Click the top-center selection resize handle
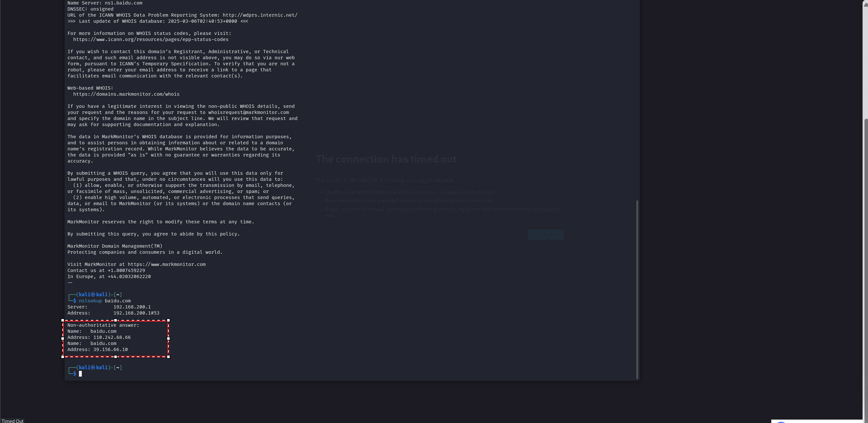Viewport: 868px width, 423px height. tap(116, 320)
